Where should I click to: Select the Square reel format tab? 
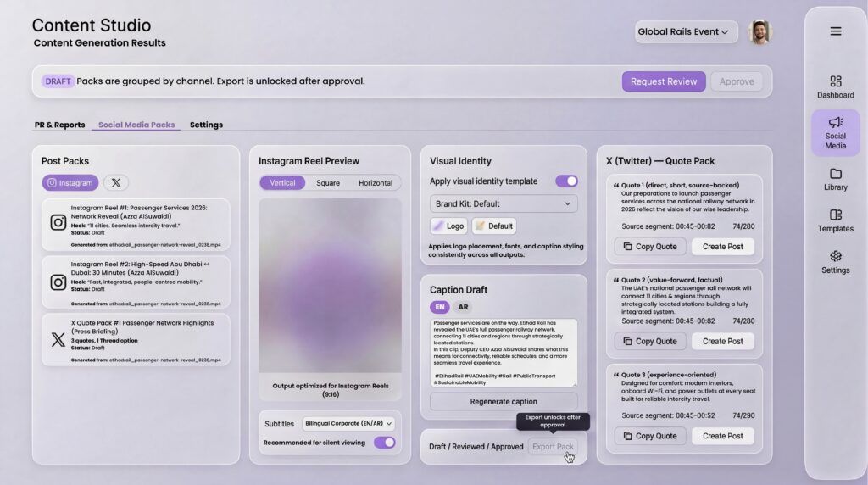[x=328, y=183]
